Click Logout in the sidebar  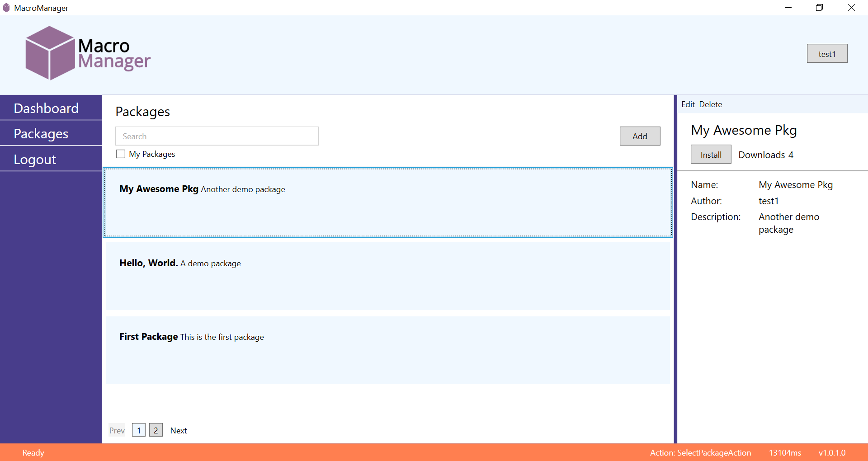[x=35, y=159]
